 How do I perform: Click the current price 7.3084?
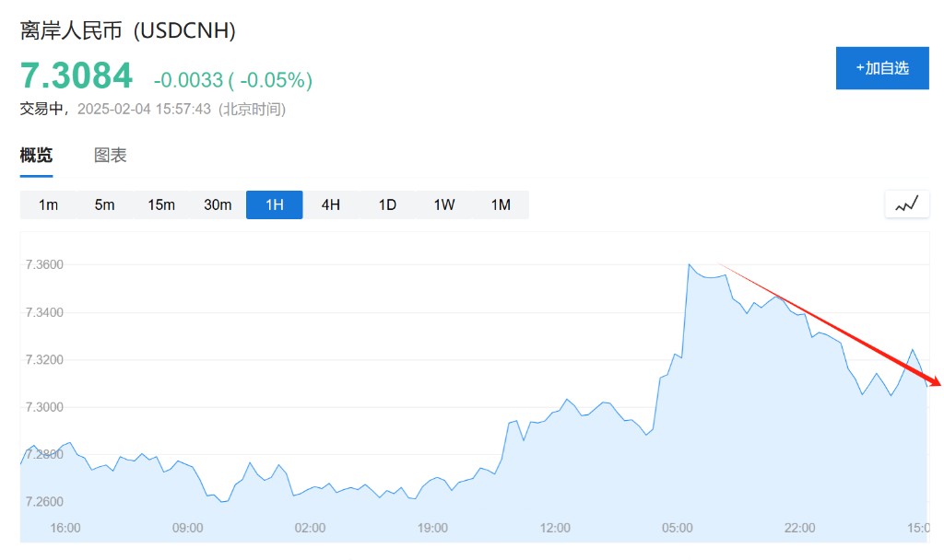[x=77, y=76]
